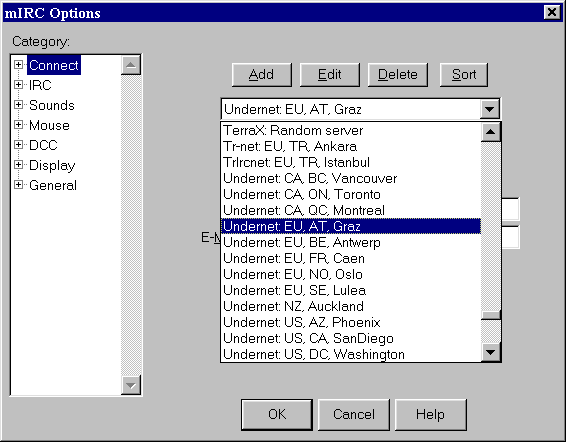Open Help for mIRC Options
Screen dimensions: 566x442
click(431, 415)
